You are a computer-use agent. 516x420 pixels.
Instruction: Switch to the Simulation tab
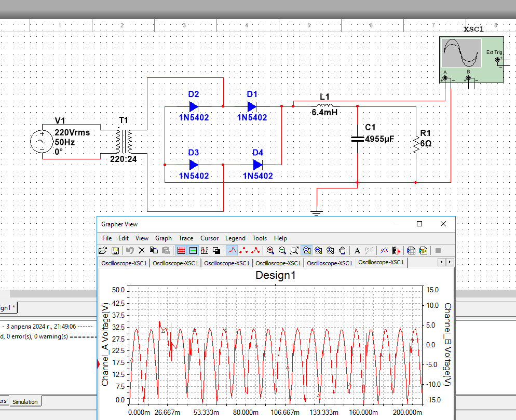pos(25,402)
